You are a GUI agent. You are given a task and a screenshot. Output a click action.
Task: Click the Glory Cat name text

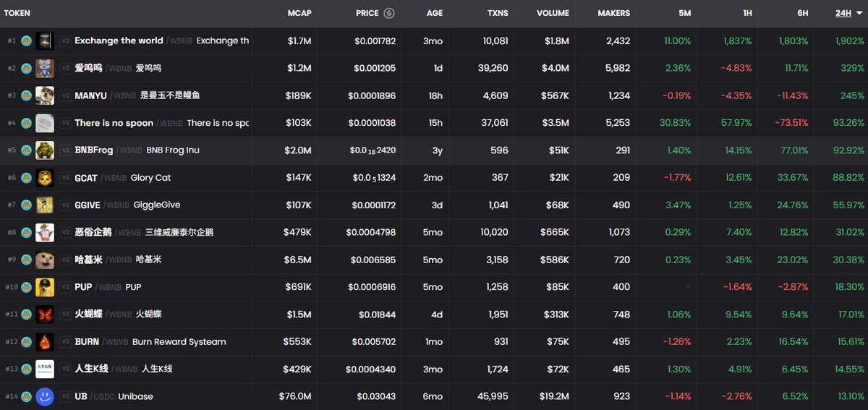150,178
